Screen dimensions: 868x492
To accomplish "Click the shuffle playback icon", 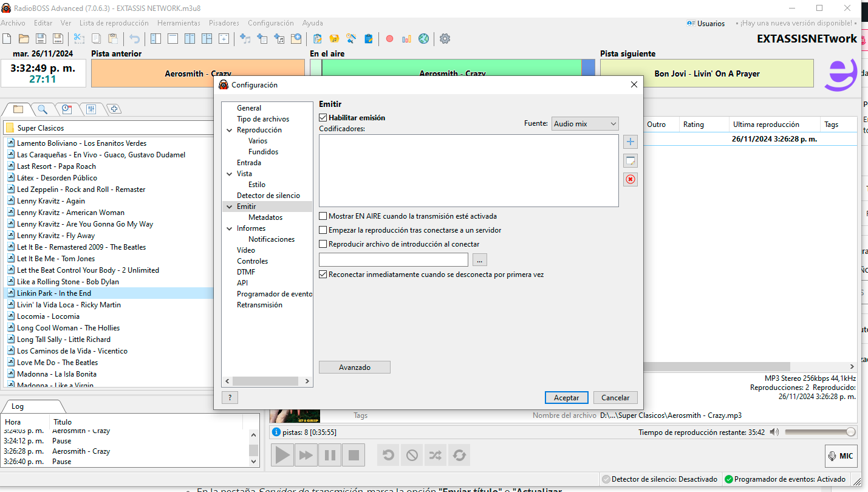I will pos(435,454).
